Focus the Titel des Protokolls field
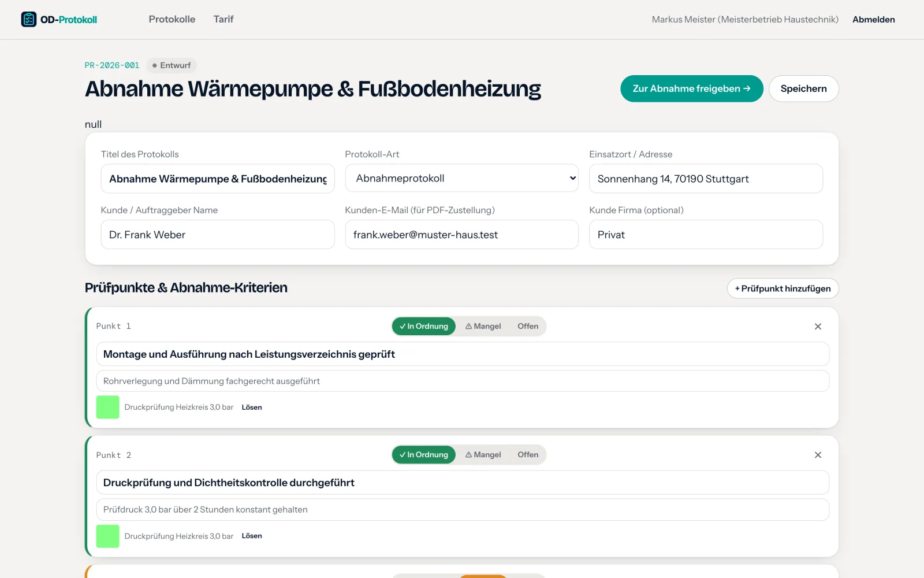Image resolution: width=924 pixels, height=578 pixels. point(218,179)
